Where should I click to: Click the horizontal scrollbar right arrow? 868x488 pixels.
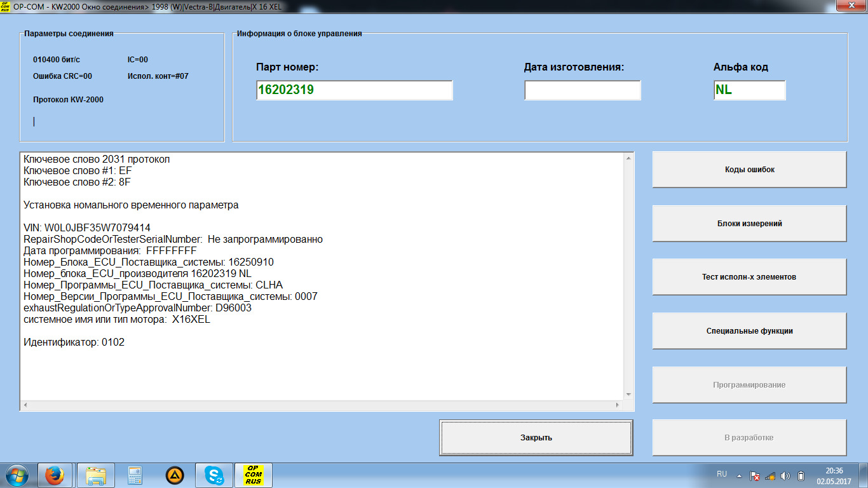[618, 405]
